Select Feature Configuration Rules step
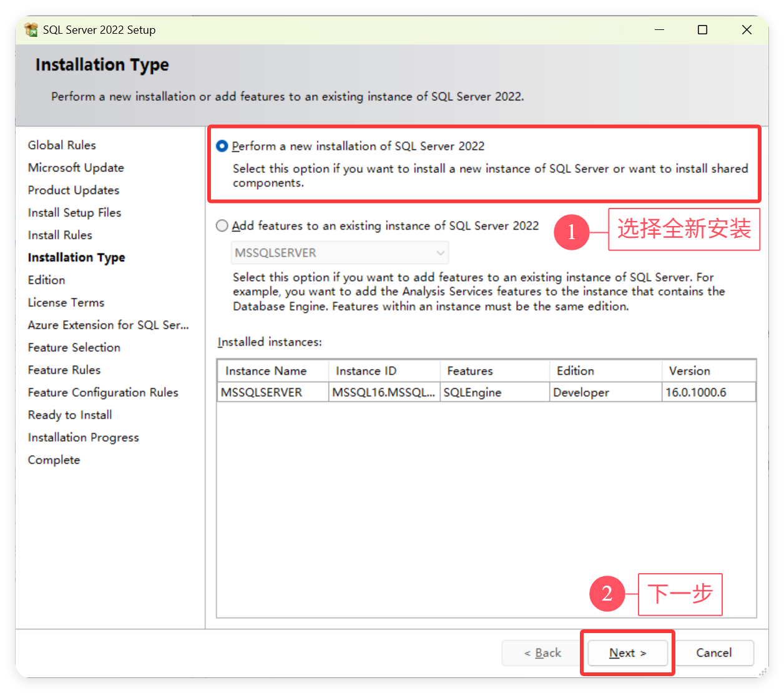 point(103,392)
